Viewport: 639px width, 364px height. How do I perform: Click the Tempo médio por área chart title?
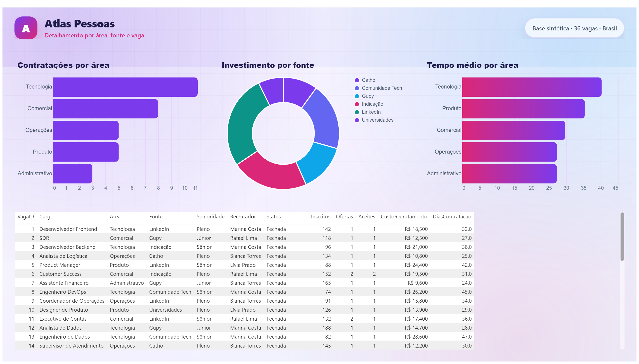472,65
